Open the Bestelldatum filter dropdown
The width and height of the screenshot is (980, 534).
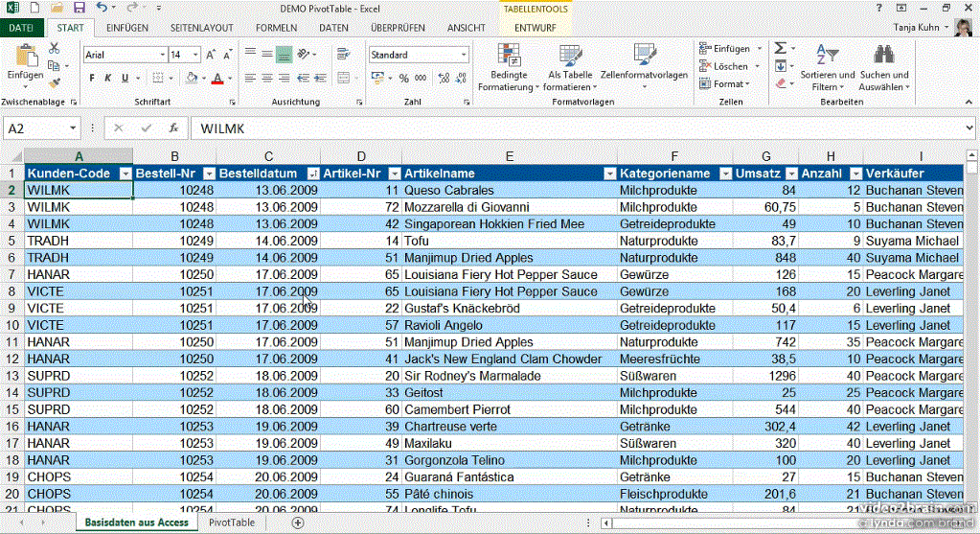(312, 174)
